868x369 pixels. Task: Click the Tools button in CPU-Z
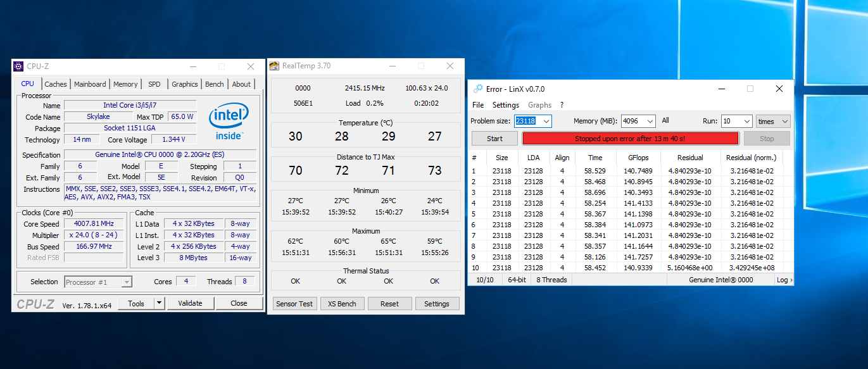(x=136, y=304)
